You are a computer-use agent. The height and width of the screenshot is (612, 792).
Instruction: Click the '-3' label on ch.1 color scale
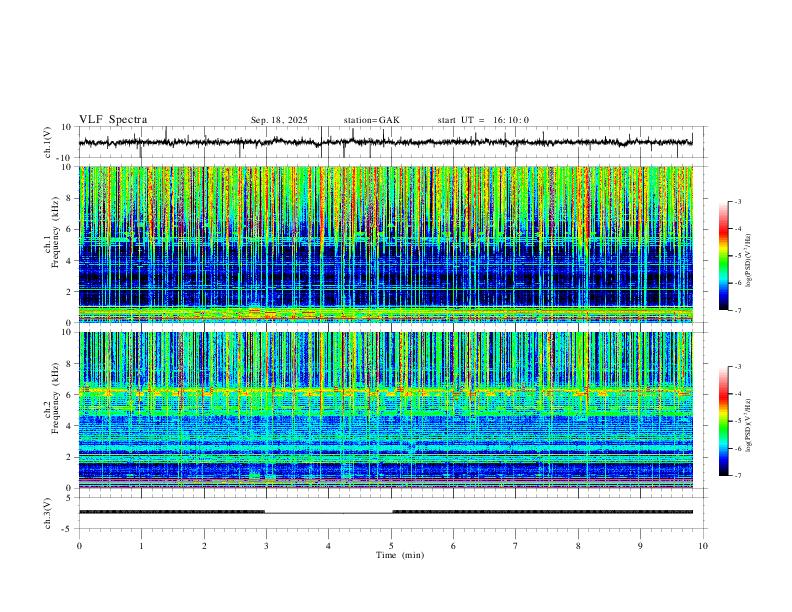coord(737,201)
